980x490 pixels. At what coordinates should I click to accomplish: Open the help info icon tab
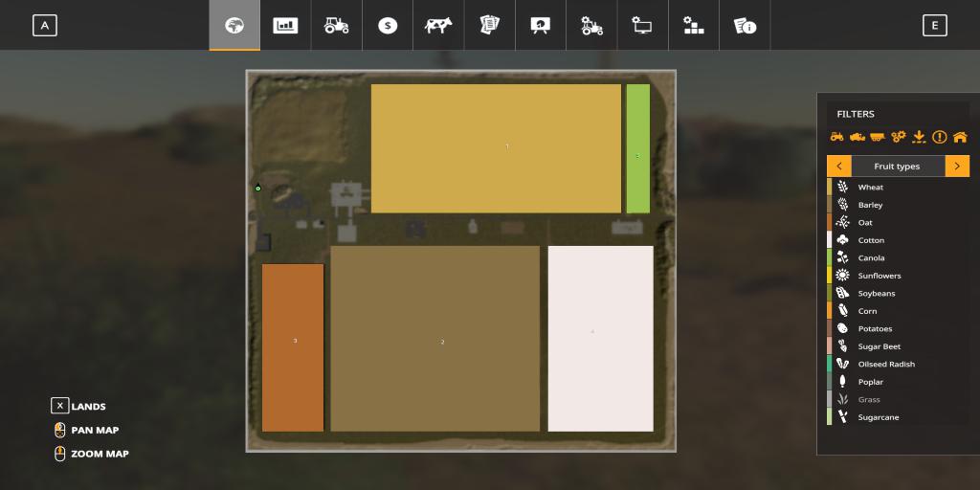745,26
